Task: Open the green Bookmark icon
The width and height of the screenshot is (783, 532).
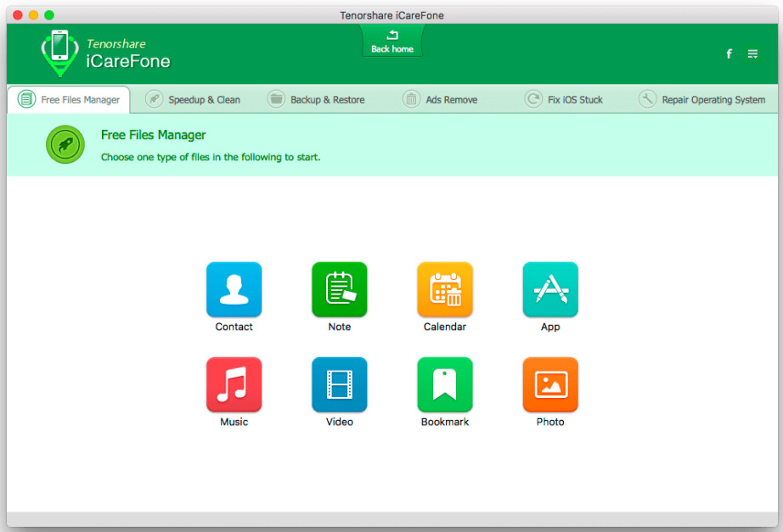Action: coord(444,384)
